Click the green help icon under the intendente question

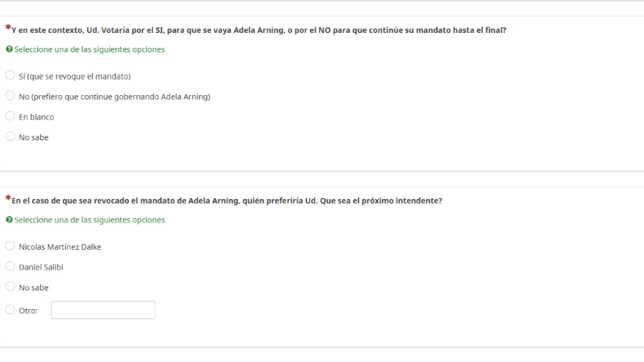coord(9,220)
